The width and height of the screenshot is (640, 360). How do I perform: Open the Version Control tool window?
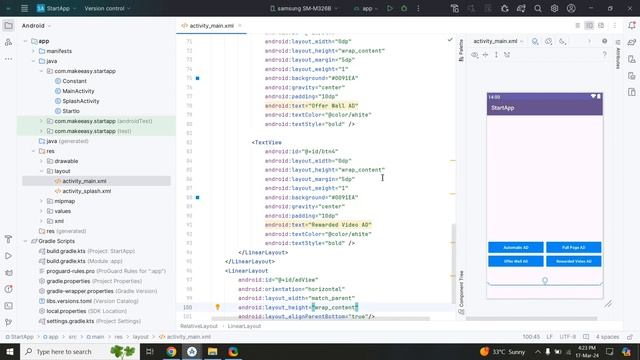[x=8, y=322]
